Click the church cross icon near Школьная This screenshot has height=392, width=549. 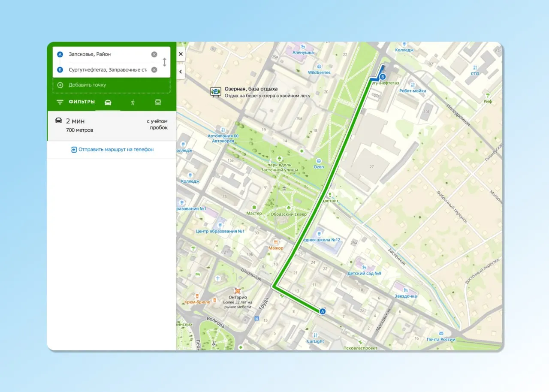tap(217, 278)
